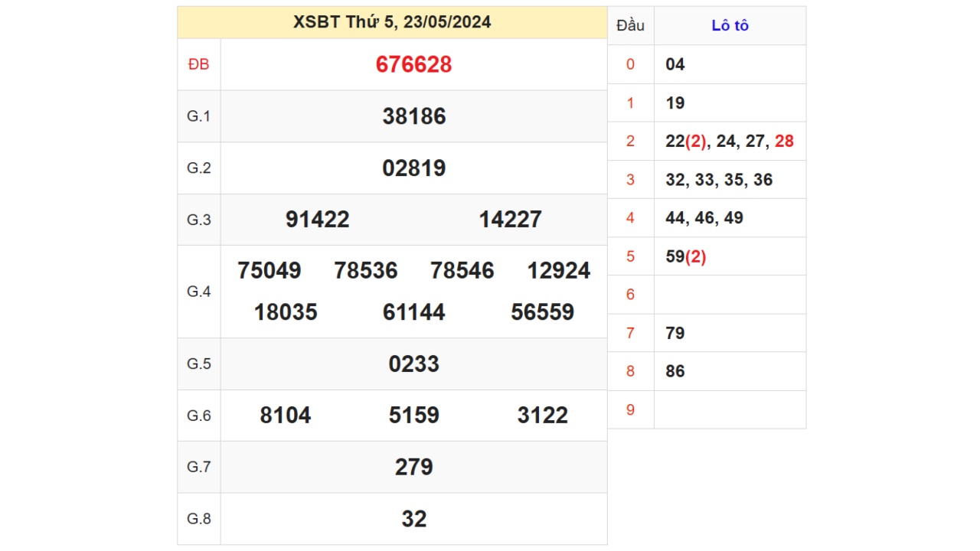The width and height of the screenshot is (980, 551).
Task: Select fifth prize number 0233
Action: 413,364
